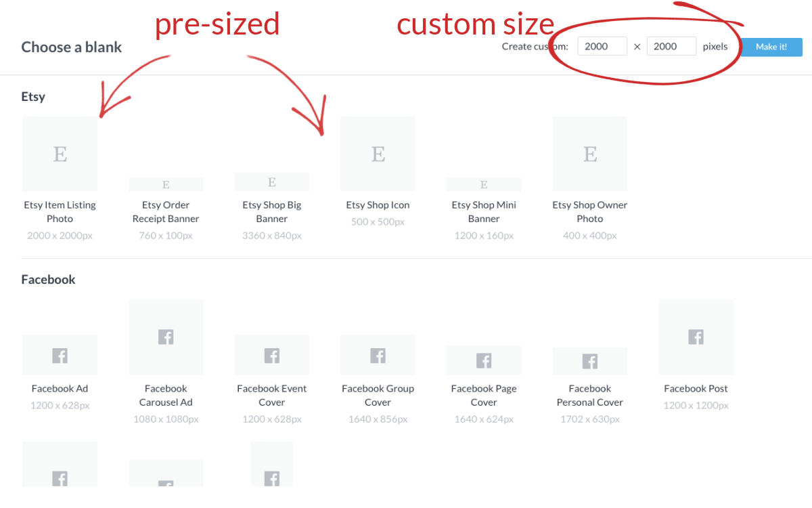The width and height of the screenshot is (812, 508).
Task: Click the Etsy Shop Icon label
Action: click(x=378, y=205)
